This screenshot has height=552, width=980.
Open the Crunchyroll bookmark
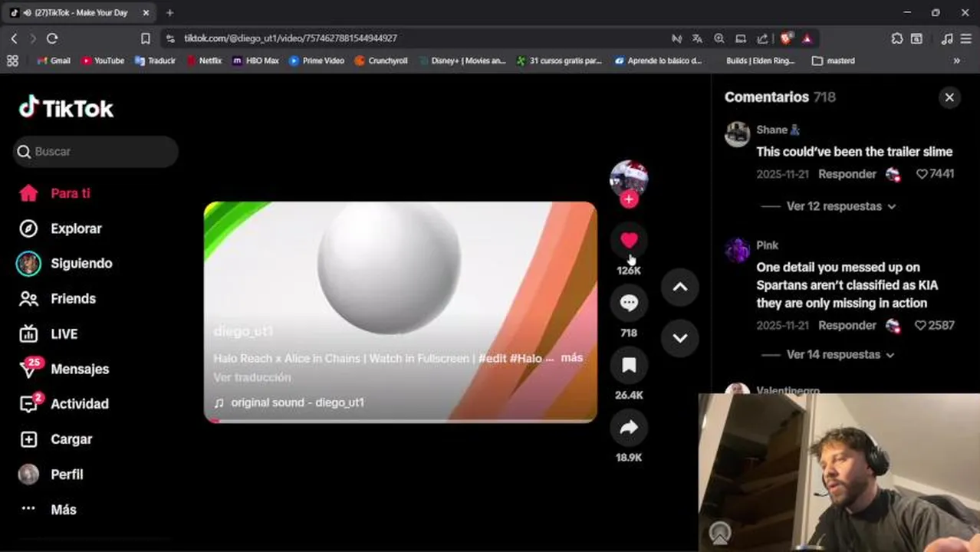[x=381, y=61]
